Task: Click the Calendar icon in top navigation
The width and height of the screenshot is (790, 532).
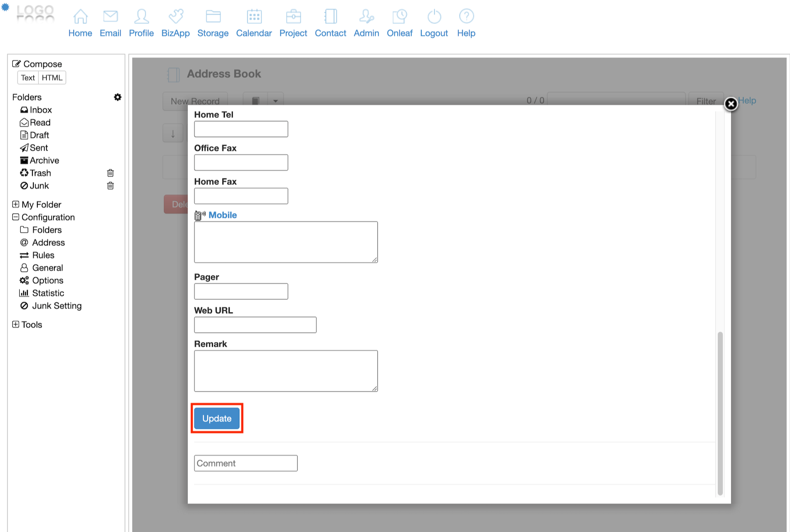Action: tap(254, 17)
